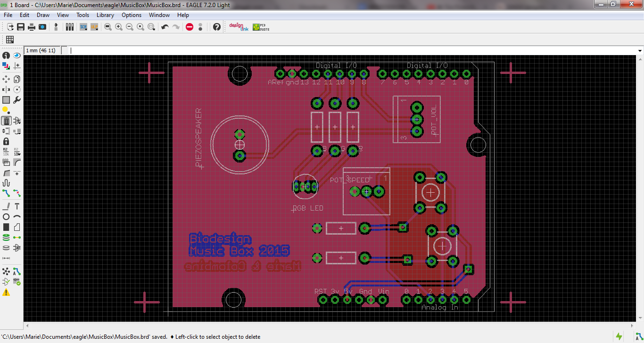Viewport: 644px width, 343px height.
Task: Toggle layer display with the eye icon
Action: (17, 56)
